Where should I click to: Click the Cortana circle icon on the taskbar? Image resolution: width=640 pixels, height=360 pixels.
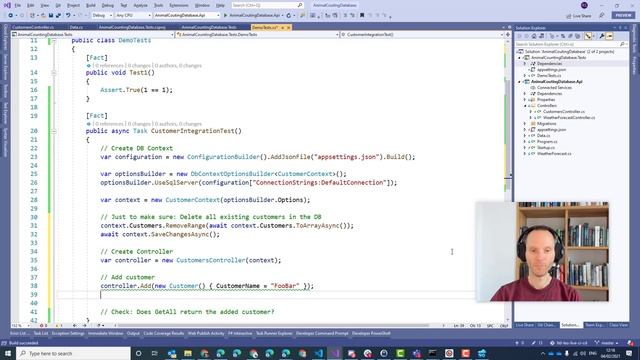coord(138,353)
